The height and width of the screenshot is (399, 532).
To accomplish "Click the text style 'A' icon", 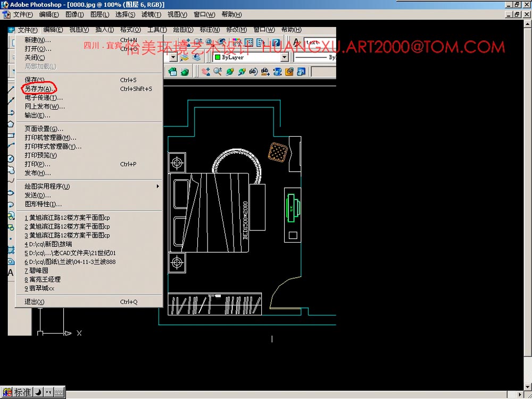I will click(297, 43).
